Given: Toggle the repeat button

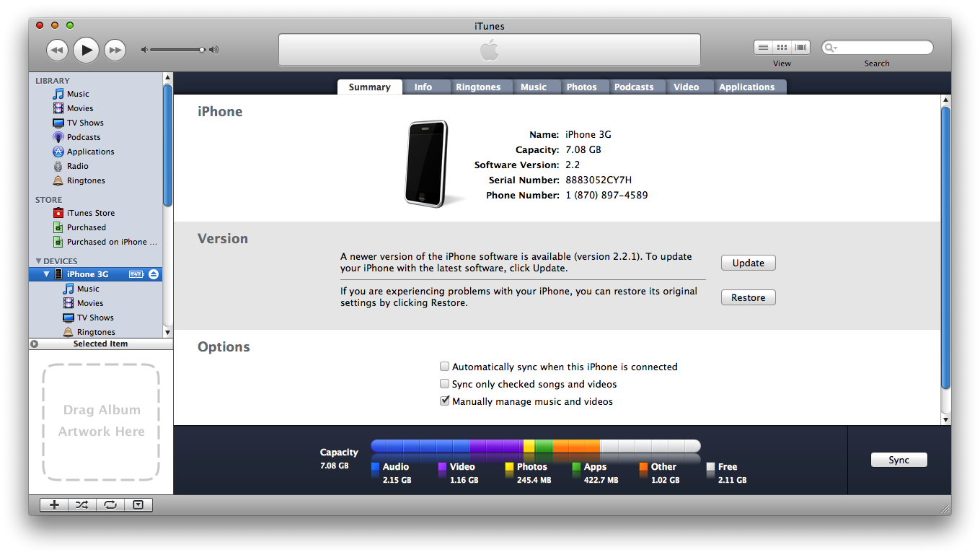Looking at the screenshot, I should click(110, 505).
